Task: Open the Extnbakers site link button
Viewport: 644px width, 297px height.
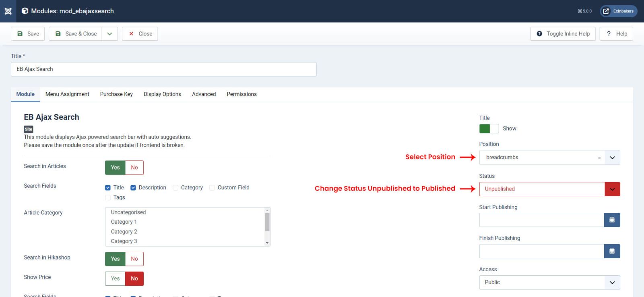Action: click(619, 11)
